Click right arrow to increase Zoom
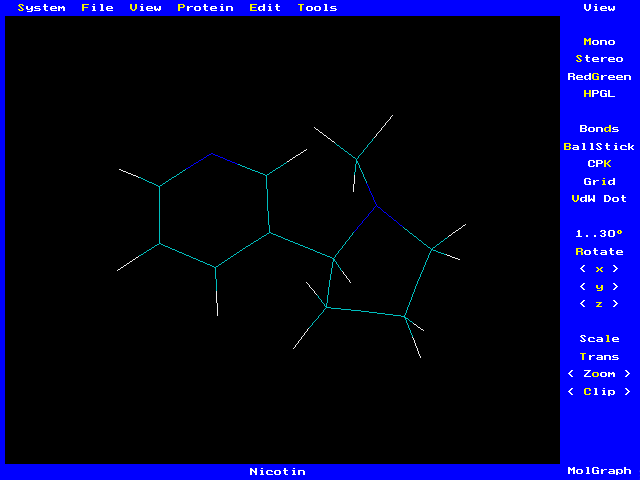 tap(627, 374)
